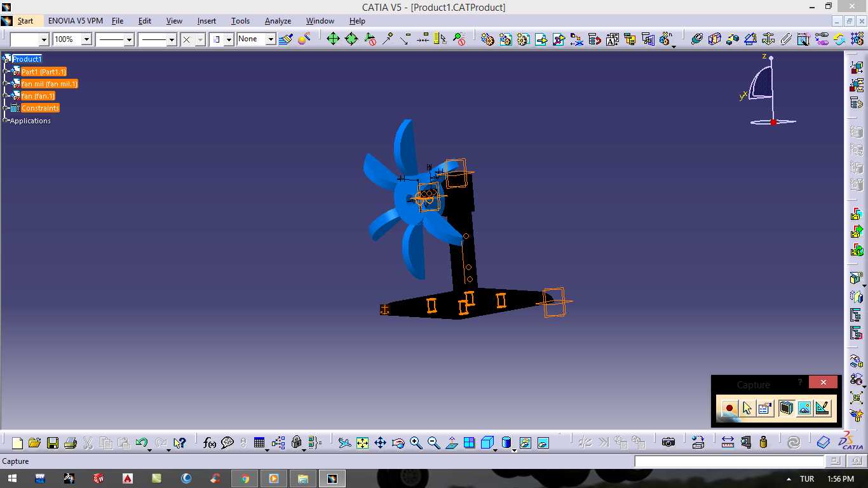Select Product1 in the specification tree
Image resolution: width=868 pixels, height=488 pixels.
pos(27,59)
